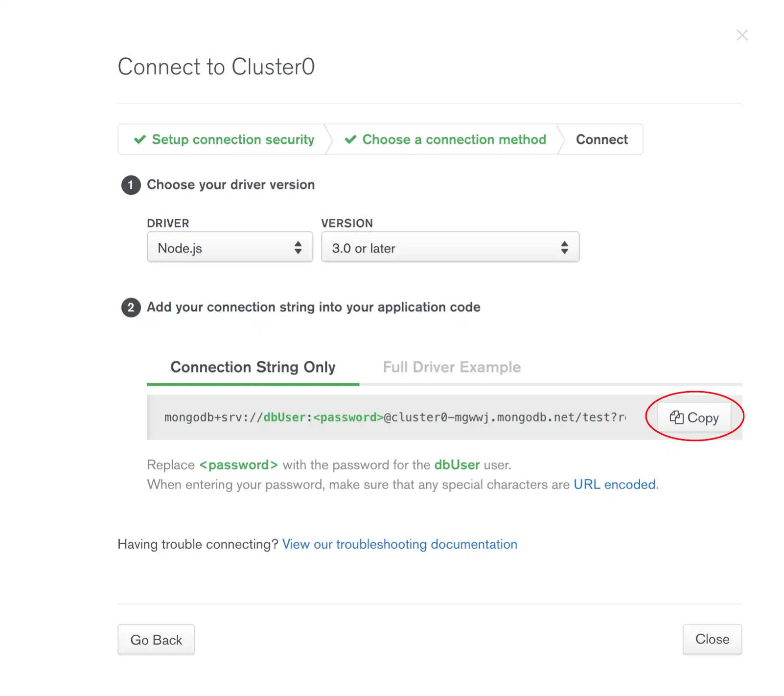The width and height of the screenshot is (784, 696).
Task: Click the Close button
Action: [x=713, y=639]
